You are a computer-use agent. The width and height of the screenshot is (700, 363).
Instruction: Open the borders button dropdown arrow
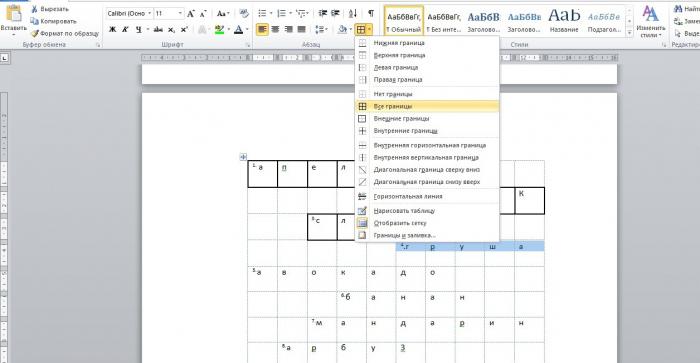click(370, 30)
